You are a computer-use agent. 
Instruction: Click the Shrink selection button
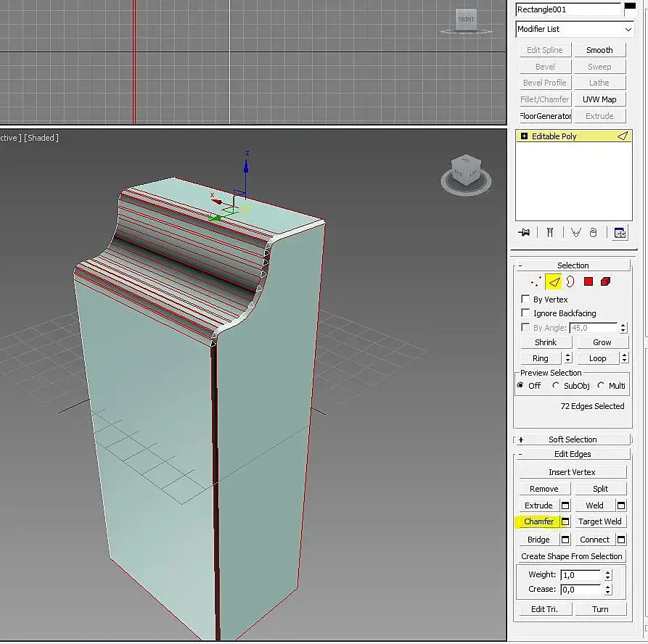tap(546, 342)
